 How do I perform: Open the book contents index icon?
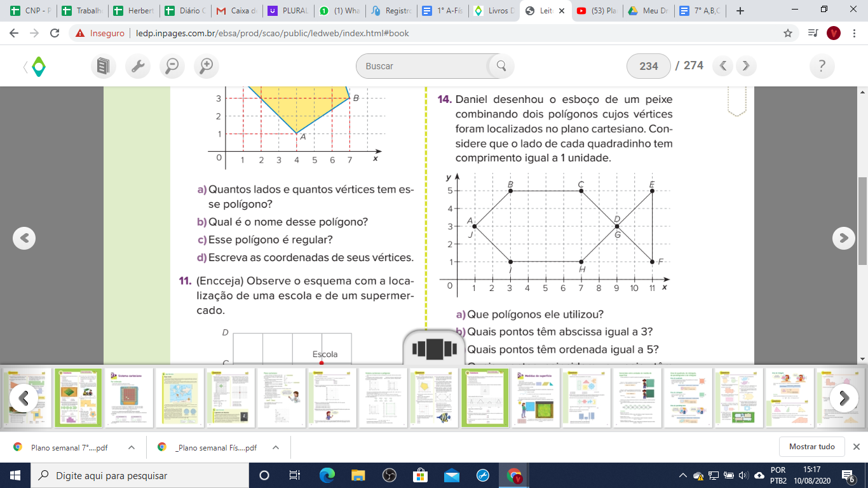click(103, 65)
